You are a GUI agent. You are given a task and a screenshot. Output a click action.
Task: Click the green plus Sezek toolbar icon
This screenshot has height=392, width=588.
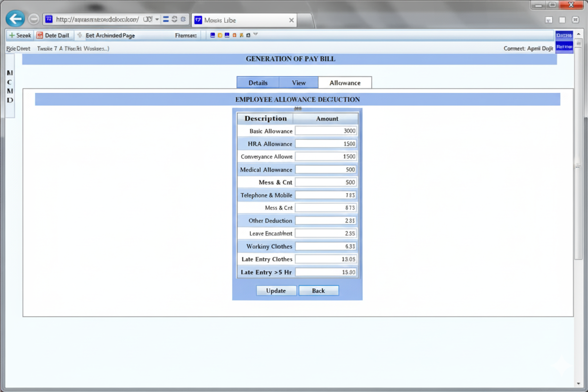[12, 35]
